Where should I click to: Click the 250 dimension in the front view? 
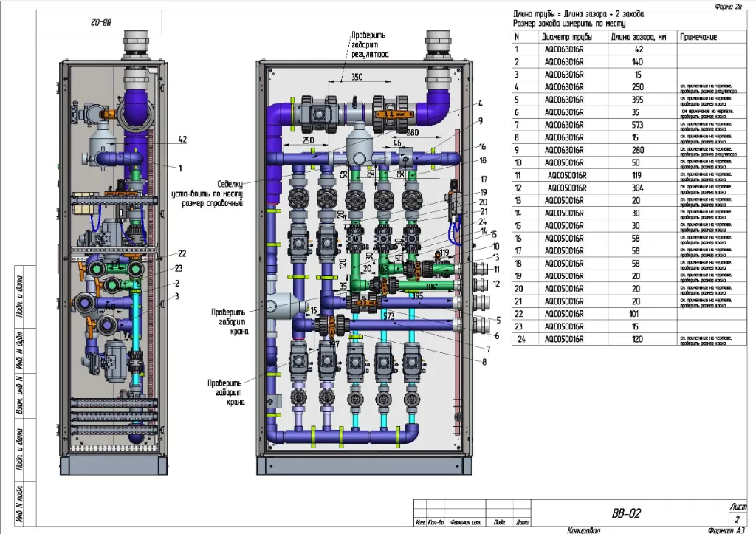click(x=306, y=140)
